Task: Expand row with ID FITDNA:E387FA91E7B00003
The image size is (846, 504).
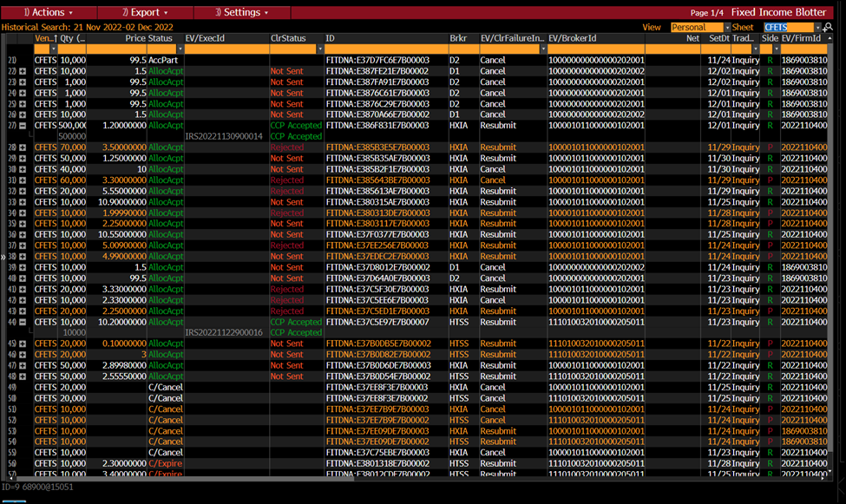Action: [x=23, y=82]
